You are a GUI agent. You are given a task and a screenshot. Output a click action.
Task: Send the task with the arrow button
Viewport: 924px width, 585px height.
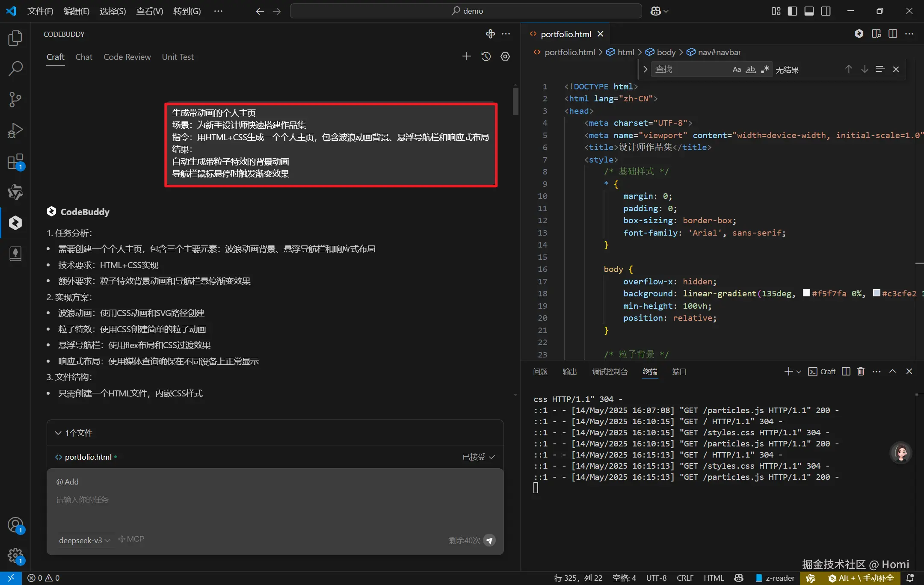point(489,540)
